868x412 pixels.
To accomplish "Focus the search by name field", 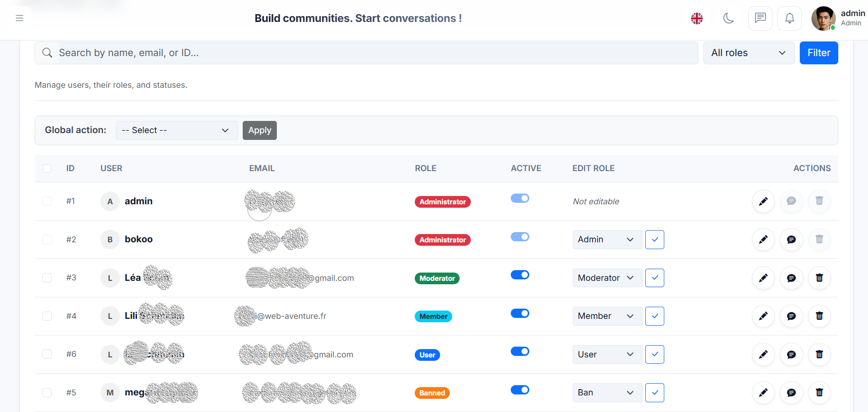I will click(366, 53).
